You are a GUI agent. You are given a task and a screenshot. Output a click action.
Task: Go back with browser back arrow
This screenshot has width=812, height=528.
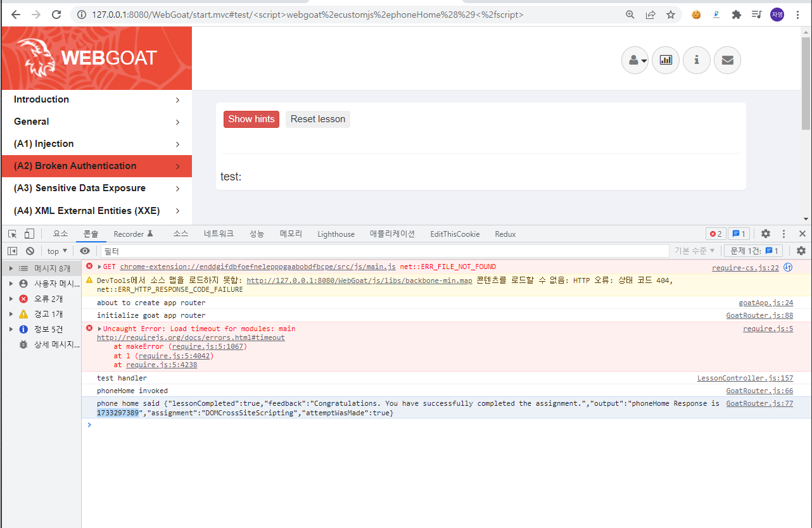coord(16,15)
